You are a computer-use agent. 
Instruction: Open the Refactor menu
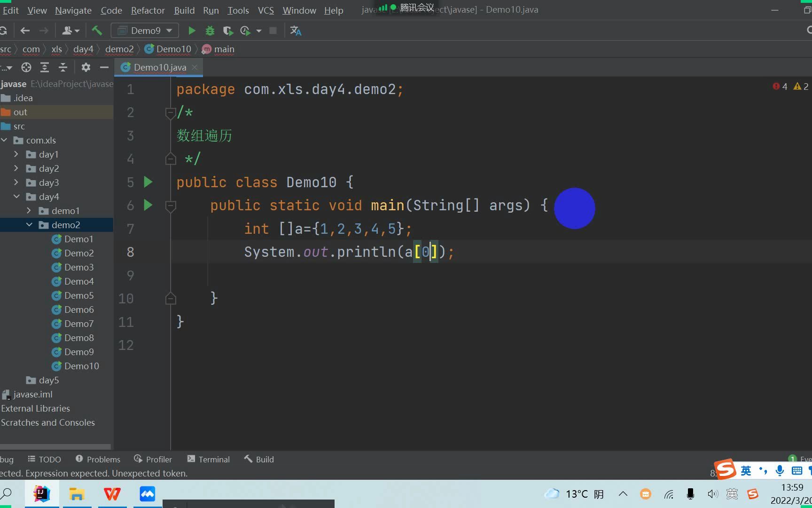point(148,10)
